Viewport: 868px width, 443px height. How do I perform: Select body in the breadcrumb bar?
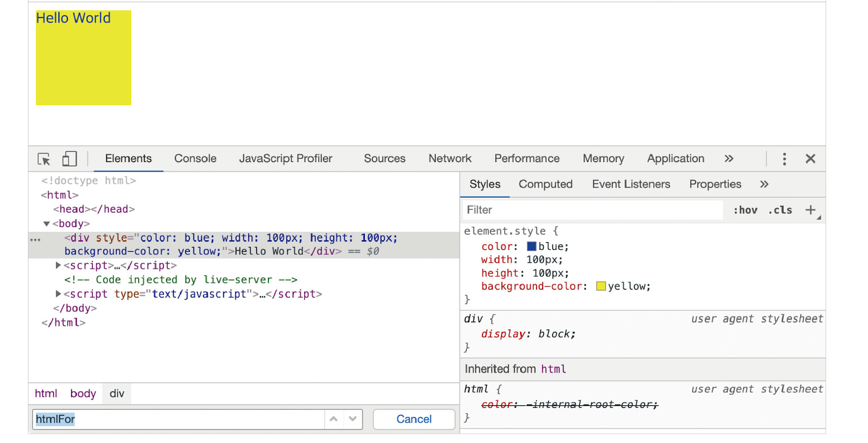83,394
